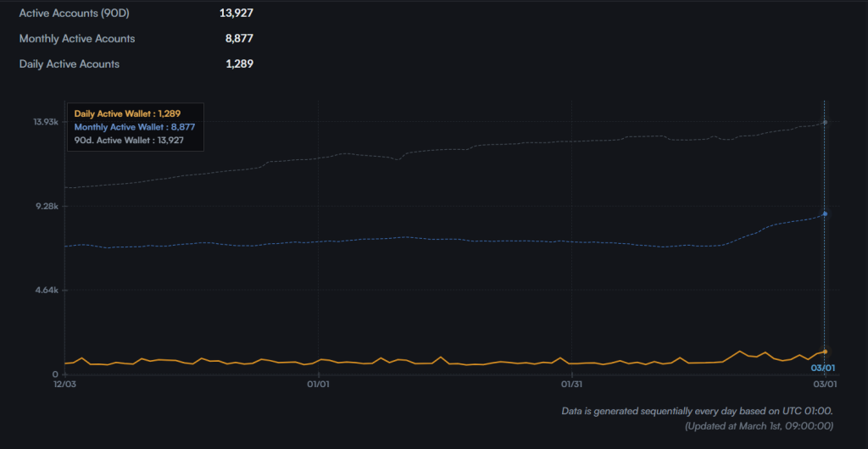Select the Monthly Active Acounts label
Image resolution: width=868 pixels, height=449 pixels.
(76, 38)
